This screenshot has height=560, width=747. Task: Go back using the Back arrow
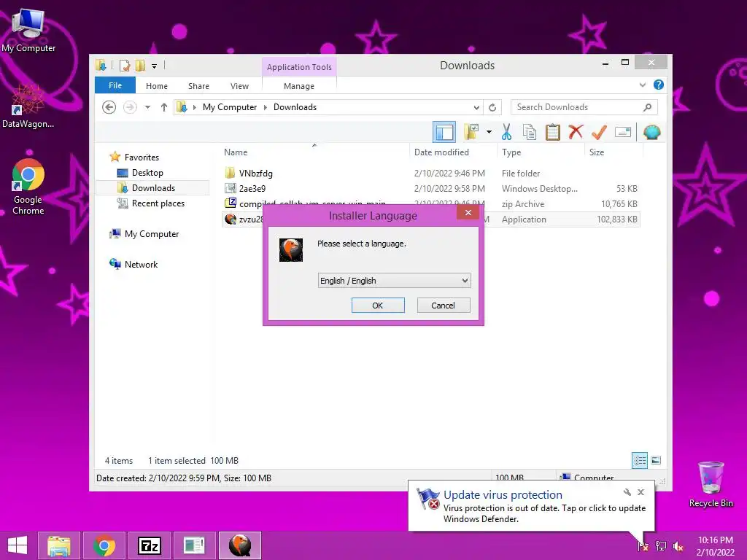109,107
